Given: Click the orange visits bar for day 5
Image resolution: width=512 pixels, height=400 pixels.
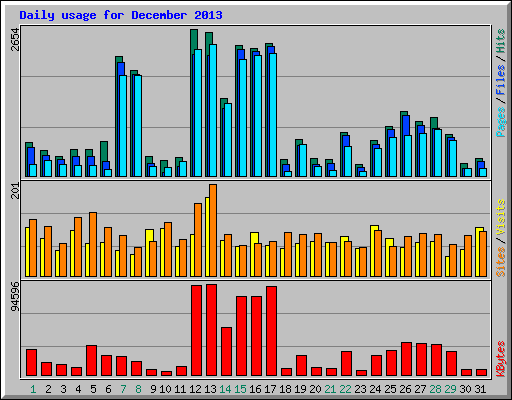Looking at the screenshot, I should tap(93, 244).
